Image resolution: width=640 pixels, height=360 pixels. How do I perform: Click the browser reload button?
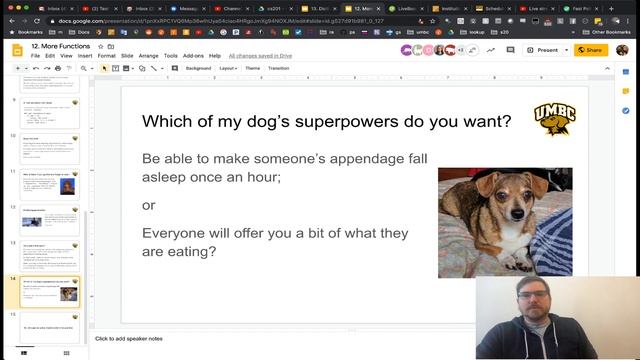tap(37, 21)
